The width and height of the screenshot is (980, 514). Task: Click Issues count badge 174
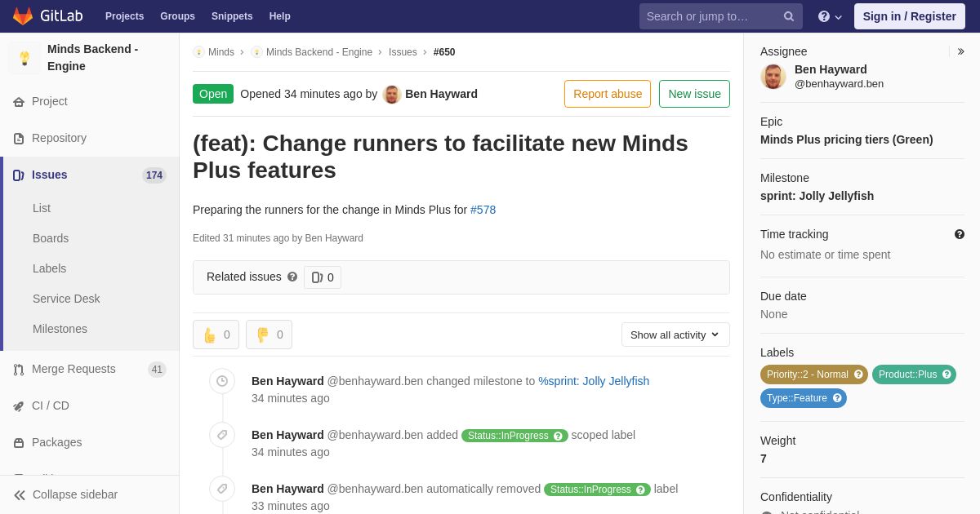(154, 175)
